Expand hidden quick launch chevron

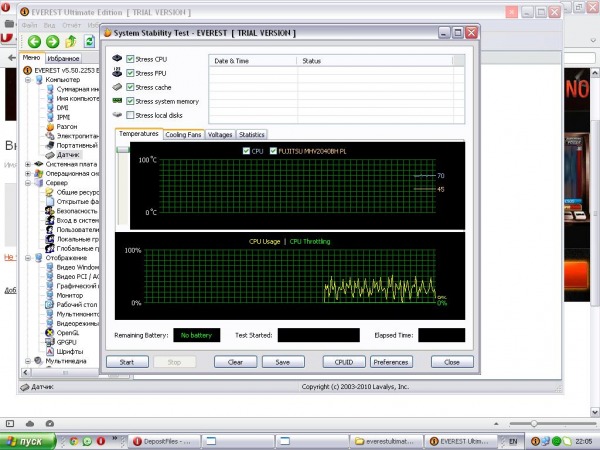coord(114,439)
